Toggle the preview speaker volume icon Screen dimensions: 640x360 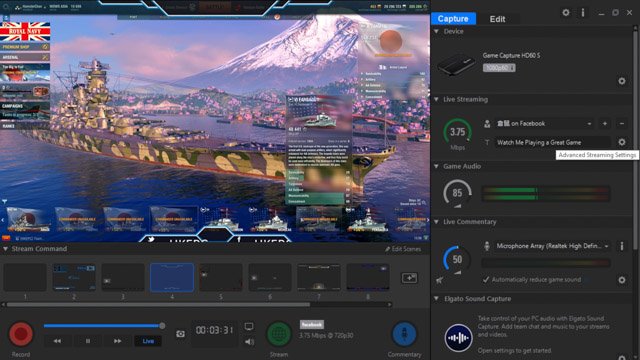(249, 341)
